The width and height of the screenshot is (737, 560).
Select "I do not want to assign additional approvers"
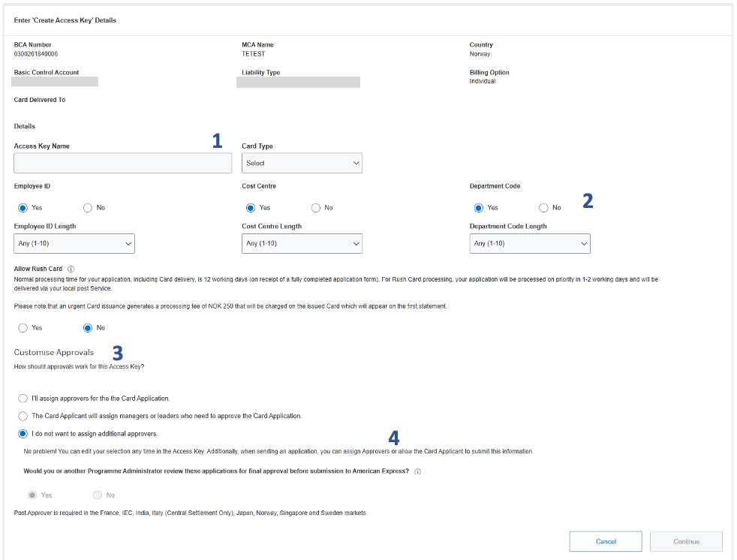tap(23, 433)
